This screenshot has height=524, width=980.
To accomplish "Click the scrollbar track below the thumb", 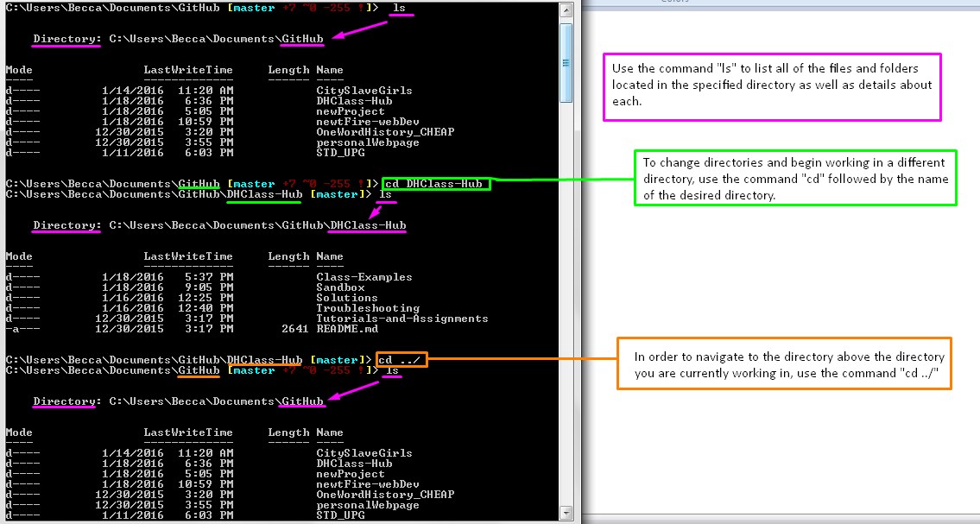I will (566, 302).
